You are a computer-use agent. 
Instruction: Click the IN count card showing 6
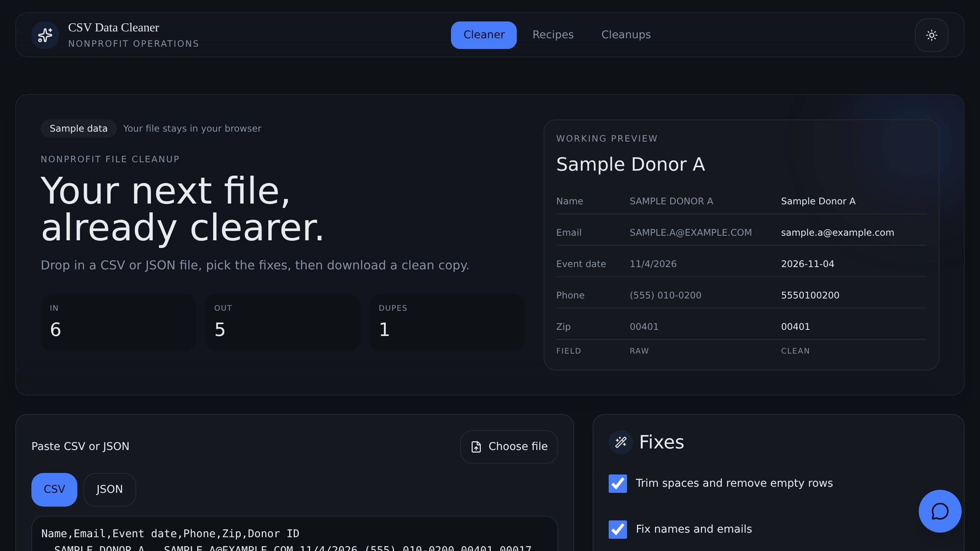(x=118, y=322)
